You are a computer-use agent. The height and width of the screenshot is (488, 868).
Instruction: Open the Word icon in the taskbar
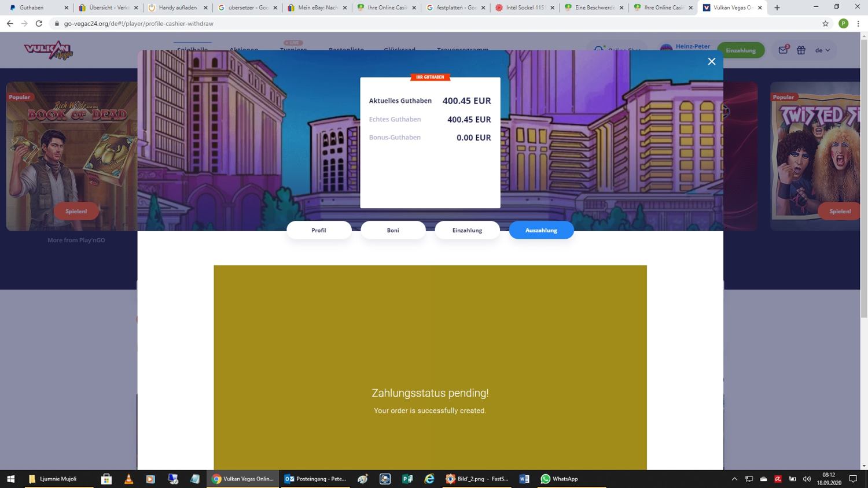point(524,479)
